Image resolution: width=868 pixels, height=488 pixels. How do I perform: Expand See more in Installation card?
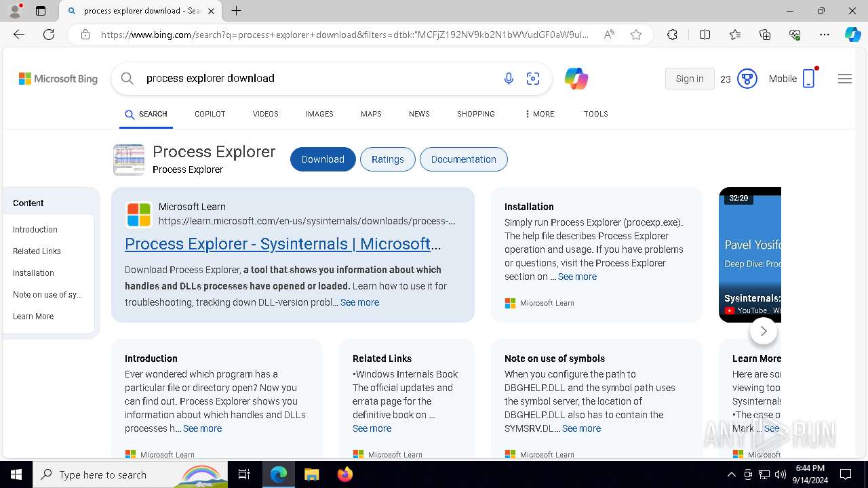click(577, 277)
